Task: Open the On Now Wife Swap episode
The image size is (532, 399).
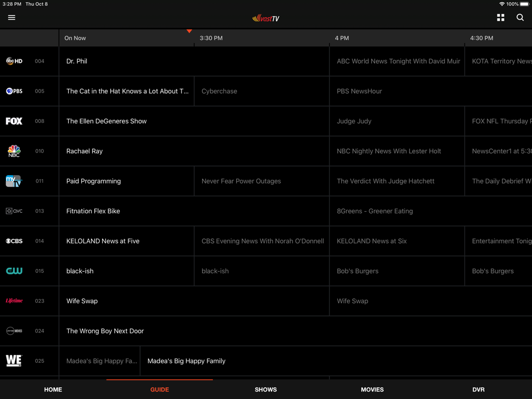Action: tap(194, 301)
